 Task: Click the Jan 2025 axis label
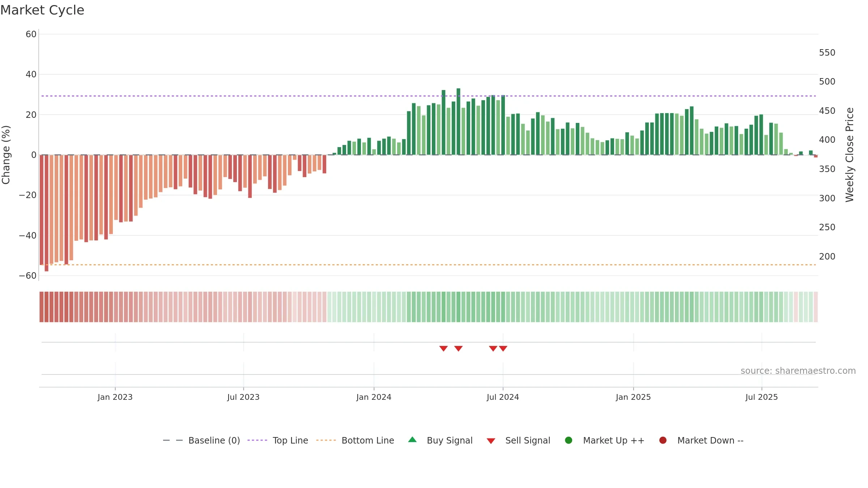633,397
